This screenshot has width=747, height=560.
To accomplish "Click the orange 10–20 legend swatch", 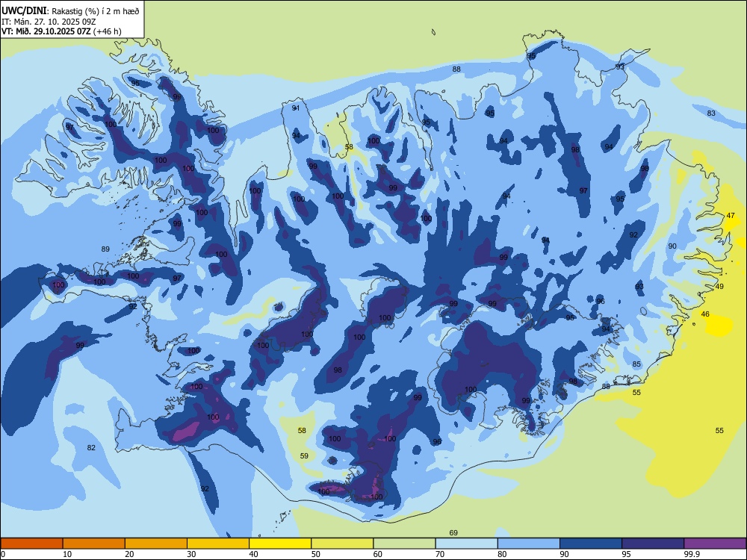I will point(94,544).
